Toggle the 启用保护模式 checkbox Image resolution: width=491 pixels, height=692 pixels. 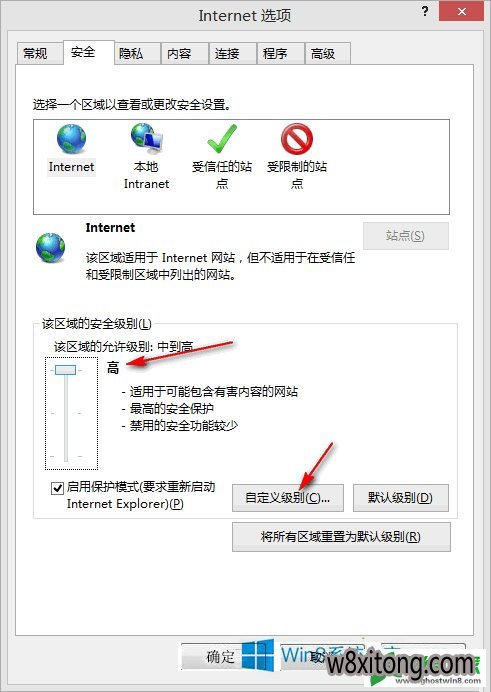click(57, 488)
